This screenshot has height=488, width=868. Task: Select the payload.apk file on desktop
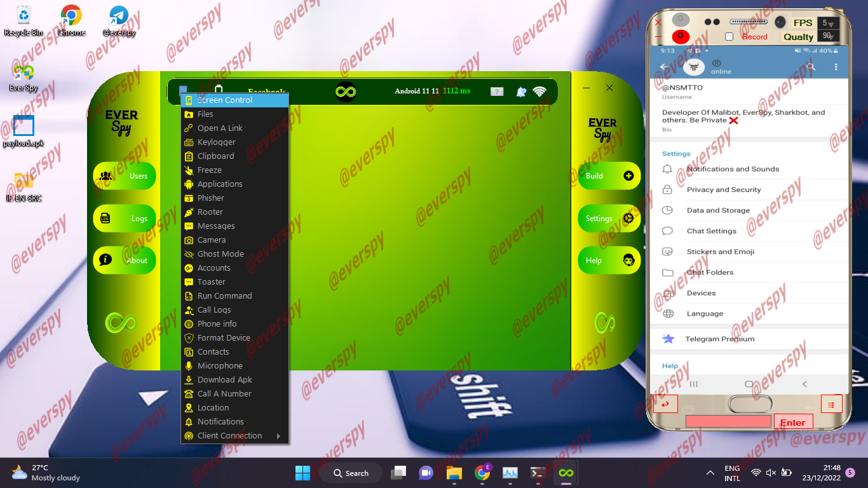[x=24, y=132]
